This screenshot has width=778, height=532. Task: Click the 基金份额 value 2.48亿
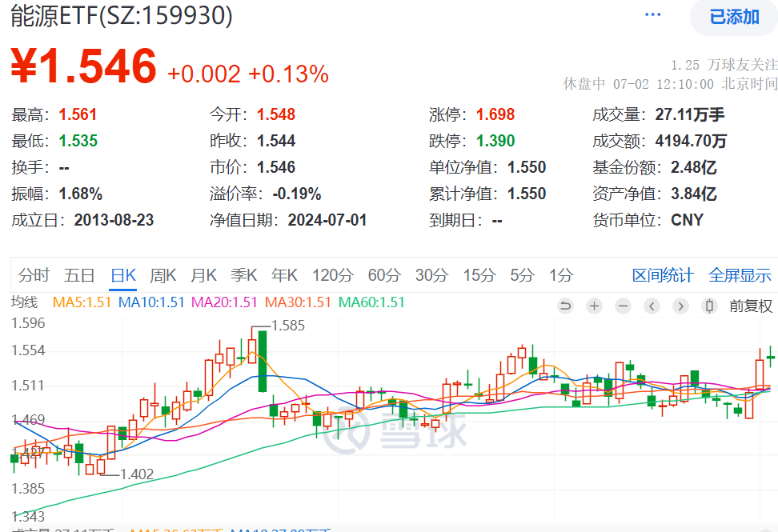tap(694, 167)
